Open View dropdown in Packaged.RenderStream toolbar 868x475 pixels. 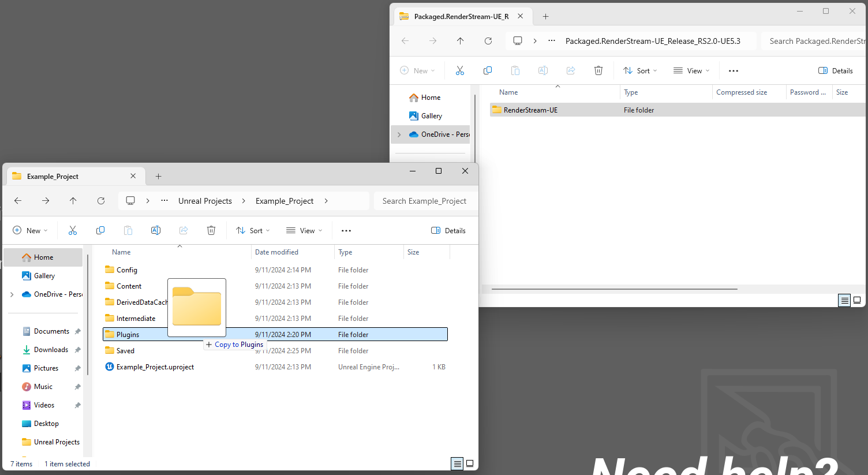(x=691, y=70)
